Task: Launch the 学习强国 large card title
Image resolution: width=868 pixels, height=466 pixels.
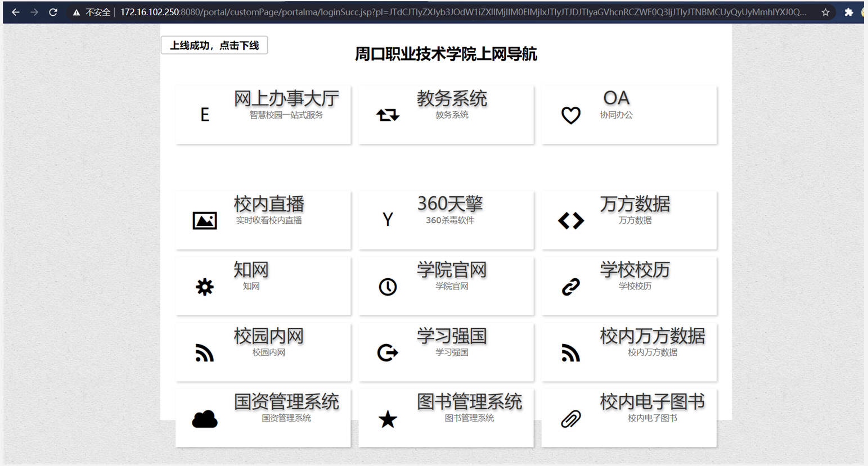Action: [452, 336]
